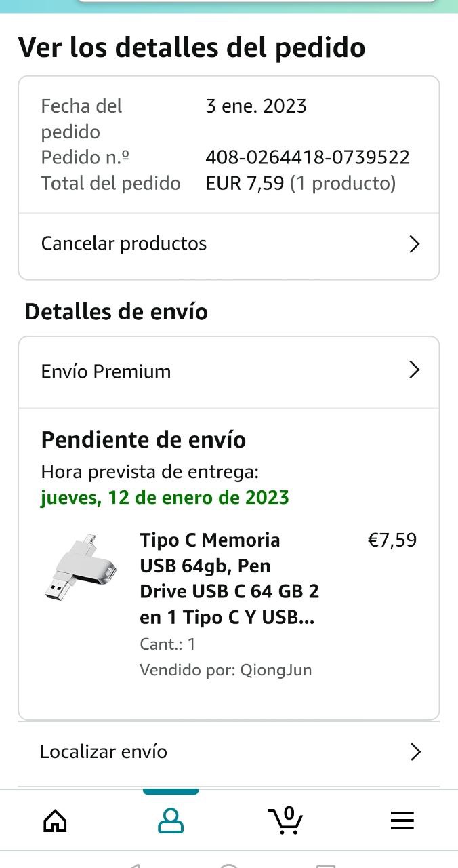The image size is (458, 868).
Task: Select Cancelar productos option
Action: point(124,243)
